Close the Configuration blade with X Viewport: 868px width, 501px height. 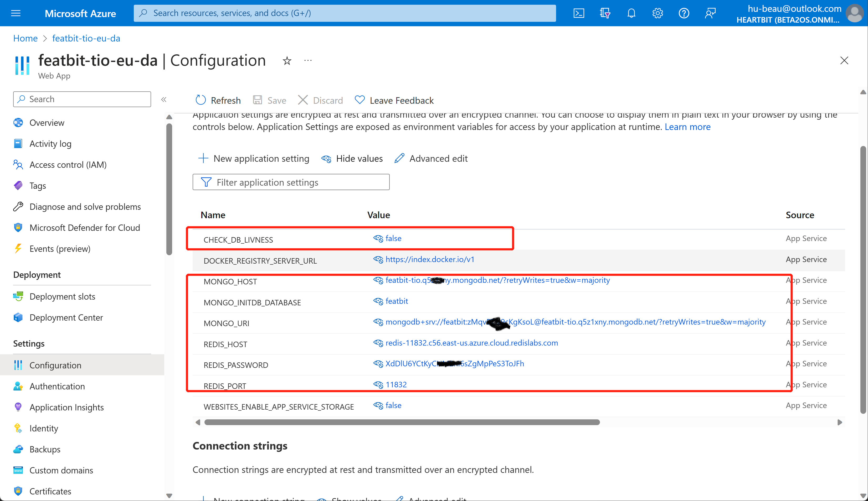[844, 61]
